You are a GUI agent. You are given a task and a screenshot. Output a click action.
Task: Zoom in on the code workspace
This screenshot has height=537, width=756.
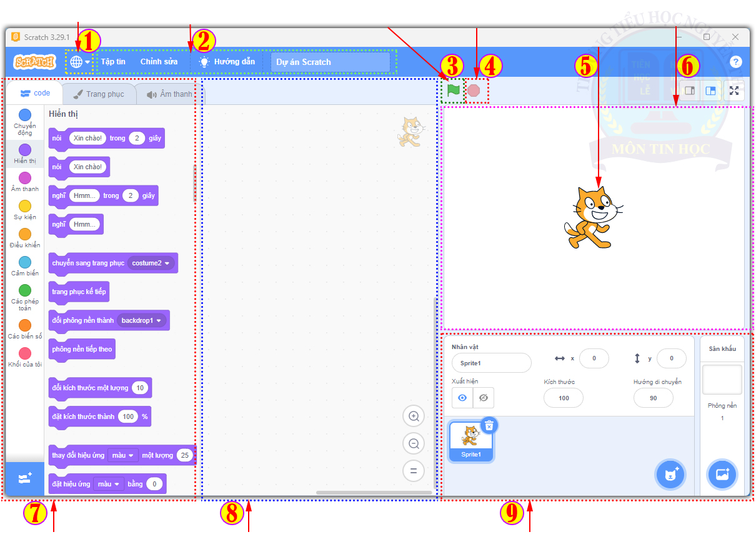point(413,416)
